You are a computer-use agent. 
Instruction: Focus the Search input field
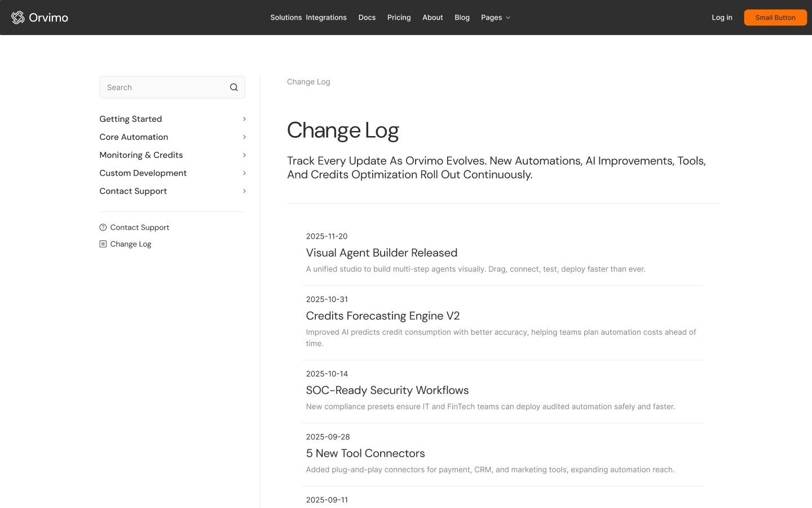click(x=172, y=87)
